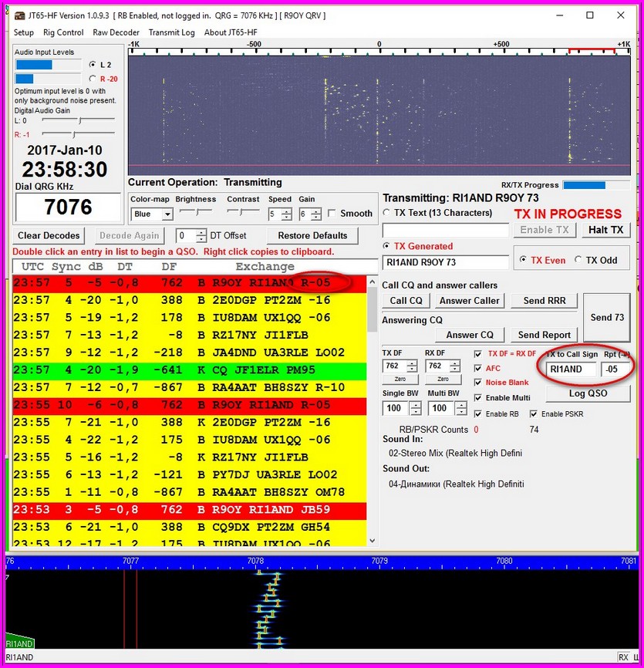Disable the Noise Blank checkbox
The width and height of the screenshot is (644, 668).
pos(478,383)
